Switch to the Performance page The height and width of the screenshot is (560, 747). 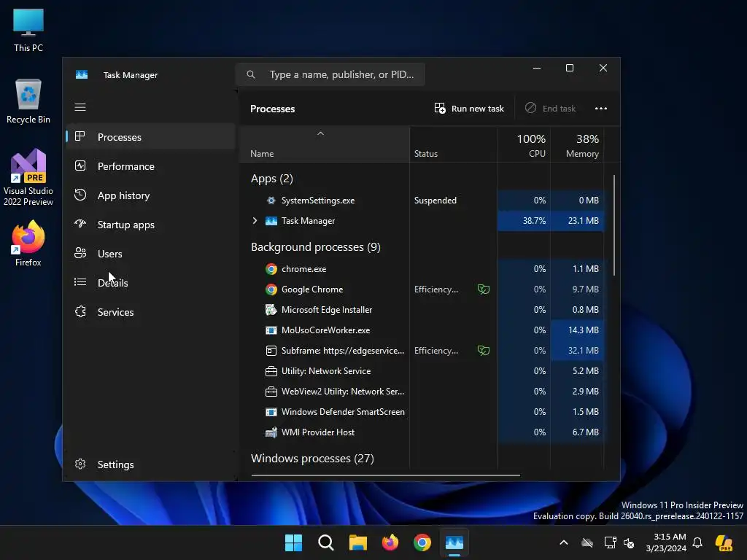(150, 166)
